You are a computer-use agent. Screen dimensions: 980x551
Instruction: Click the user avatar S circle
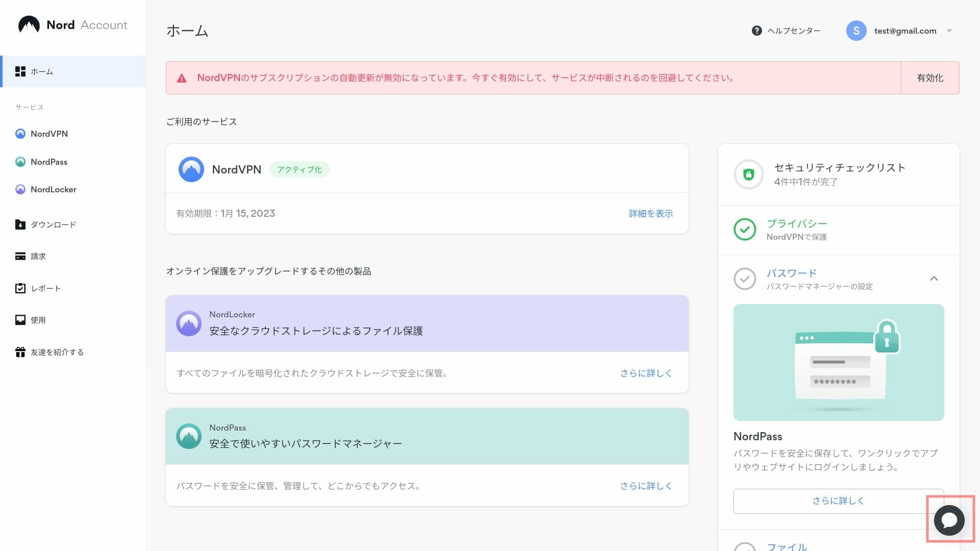coord(856,31)
